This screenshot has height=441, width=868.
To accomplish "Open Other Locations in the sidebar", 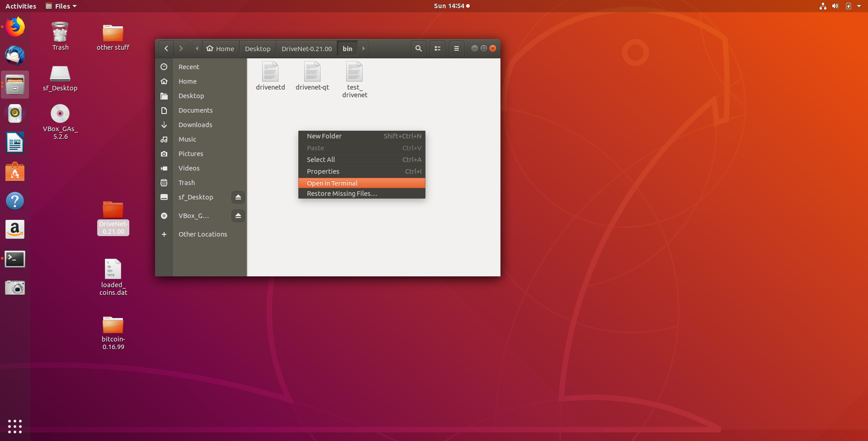I will click(x=201, y=234).
